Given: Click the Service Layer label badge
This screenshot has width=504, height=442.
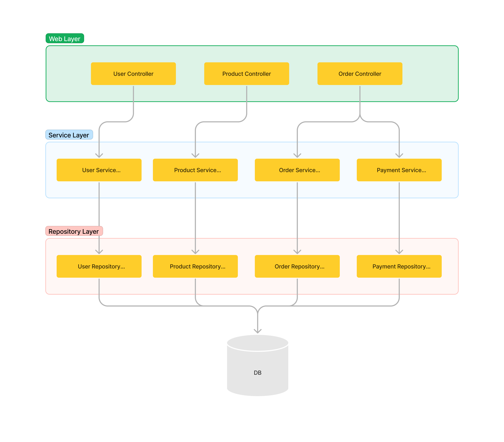Looking at the screenshot, I should (69, 135).
